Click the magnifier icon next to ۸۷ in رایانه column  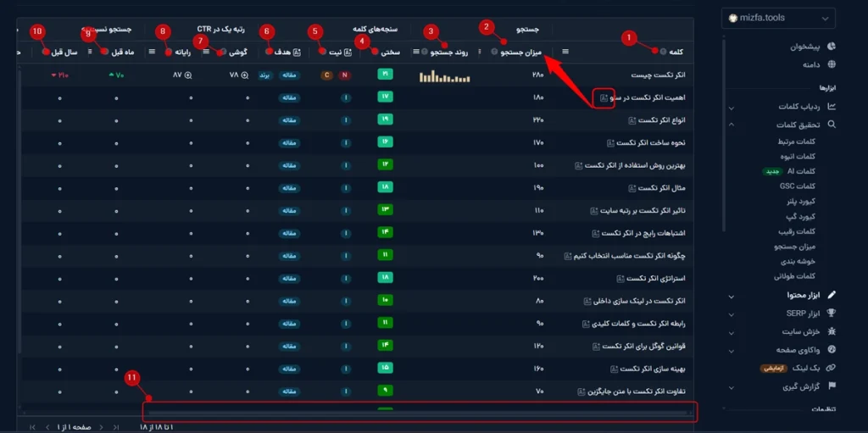[x=188, y=75]
